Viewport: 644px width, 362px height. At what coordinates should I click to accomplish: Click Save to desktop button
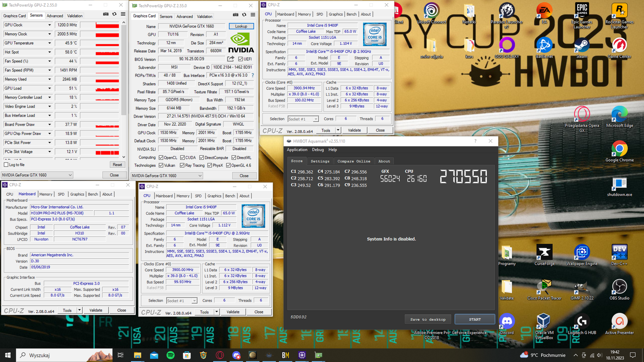point(428,319)
